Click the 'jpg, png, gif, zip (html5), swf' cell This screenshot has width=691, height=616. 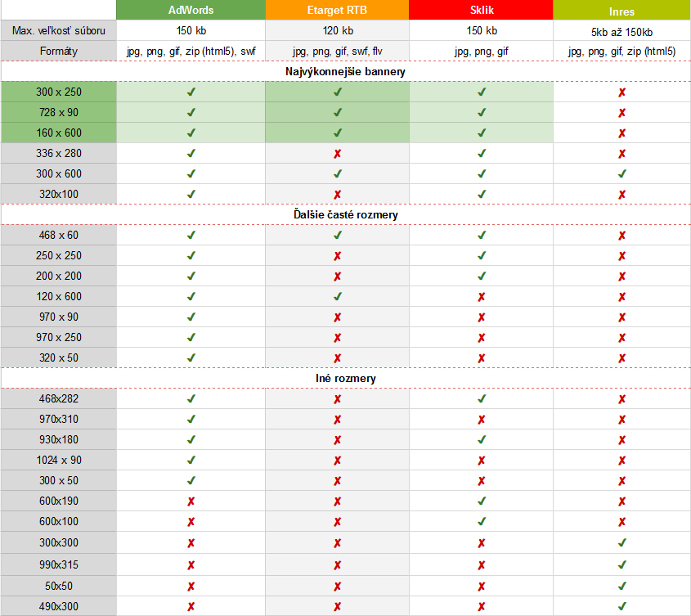tap(191, 52)
